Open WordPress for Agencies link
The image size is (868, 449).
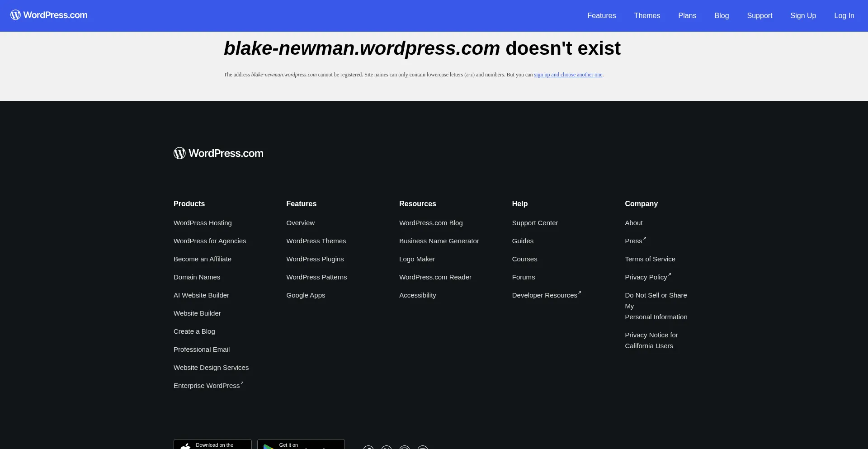tap(210, 241)
